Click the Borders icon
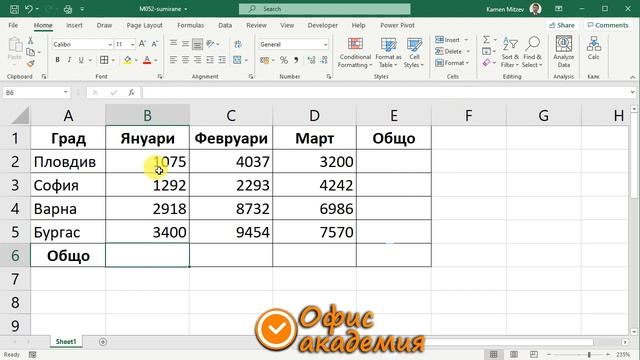This screenshot has width=640, height=360. 104,60
